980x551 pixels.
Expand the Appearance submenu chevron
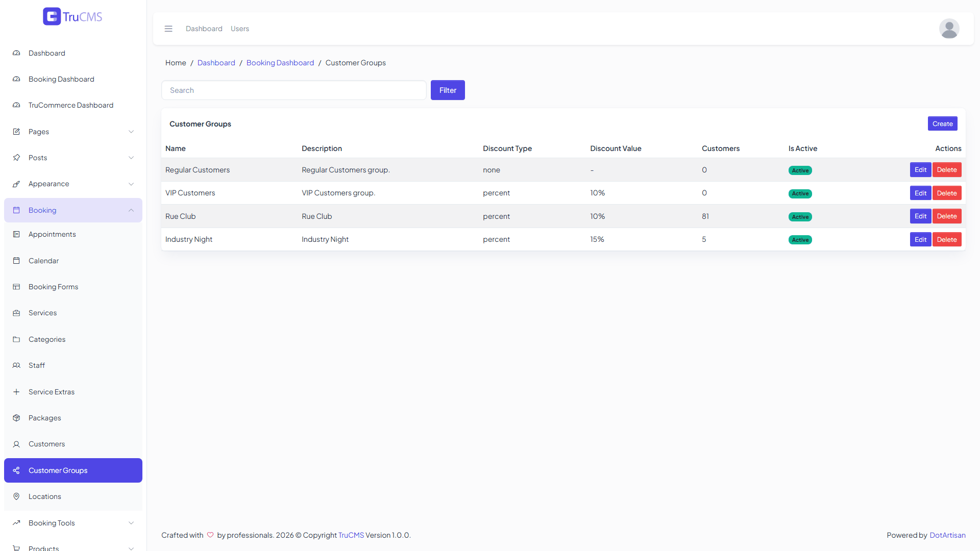tap(131, 184)
